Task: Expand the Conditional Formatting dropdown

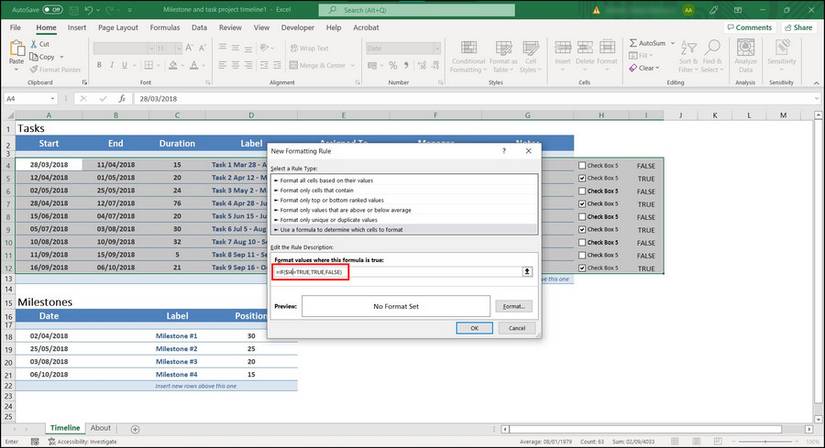Action: (x=468, y=59)
